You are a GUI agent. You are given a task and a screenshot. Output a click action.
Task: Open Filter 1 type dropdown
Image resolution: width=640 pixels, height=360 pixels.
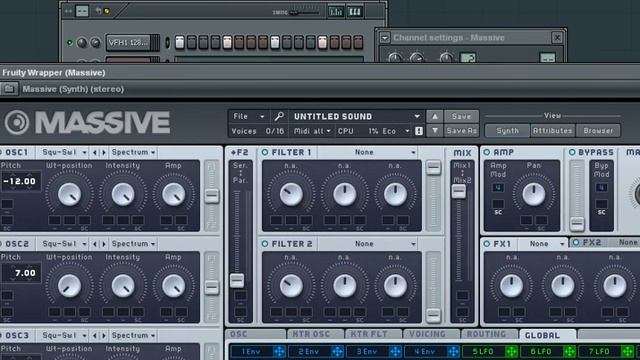tap(367, 152)
